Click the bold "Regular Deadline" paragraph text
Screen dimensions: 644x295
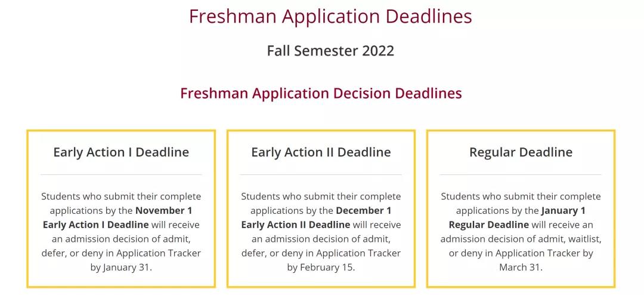coord(489,225)
